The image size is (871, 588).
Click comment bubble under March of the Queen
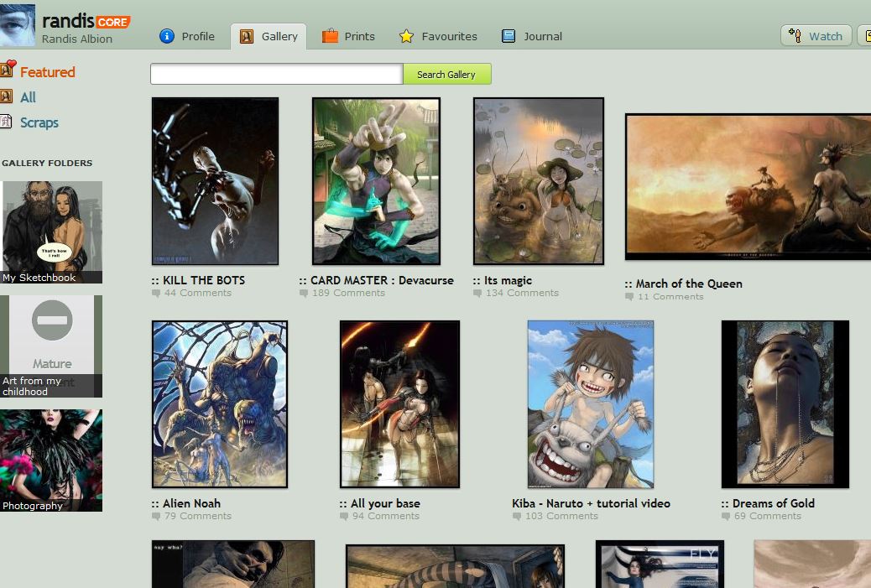tap(629, 297)
